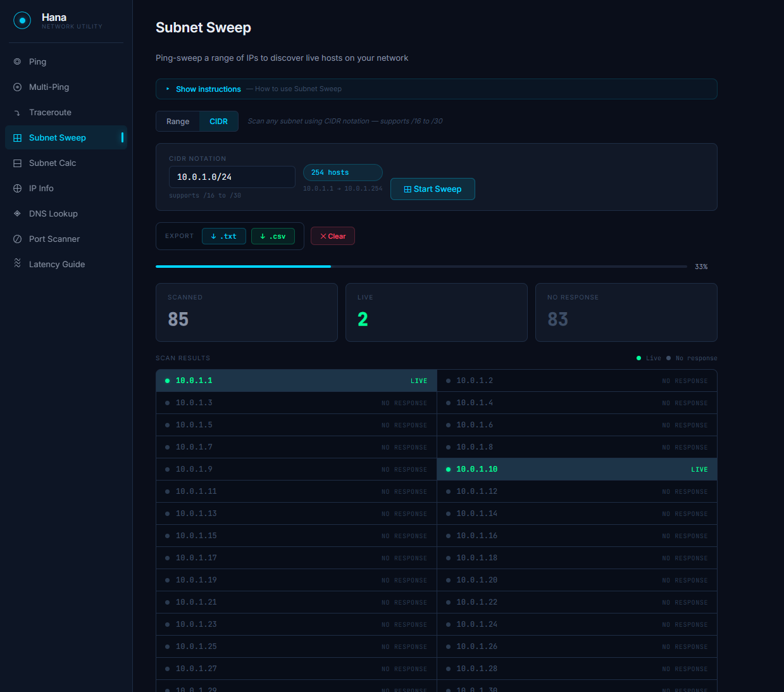Click the Subnet Sweep page heading

(203, 28)
